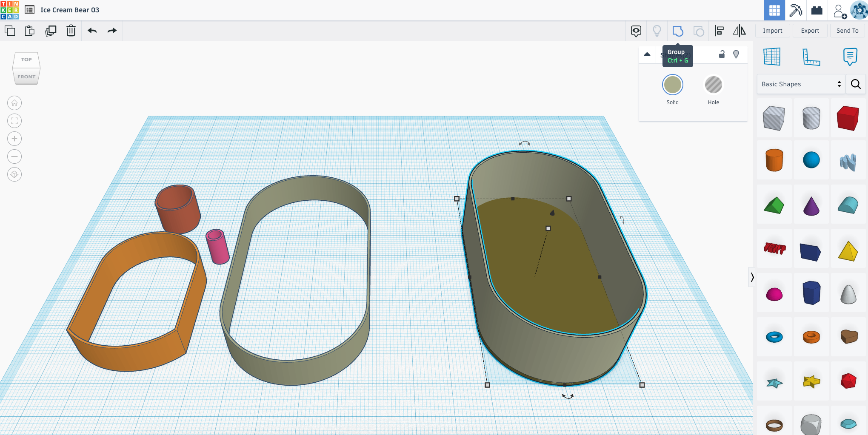Click the Ungroup icon
Image resolution: width=868 pixels, height=435 pixels.
699,31
